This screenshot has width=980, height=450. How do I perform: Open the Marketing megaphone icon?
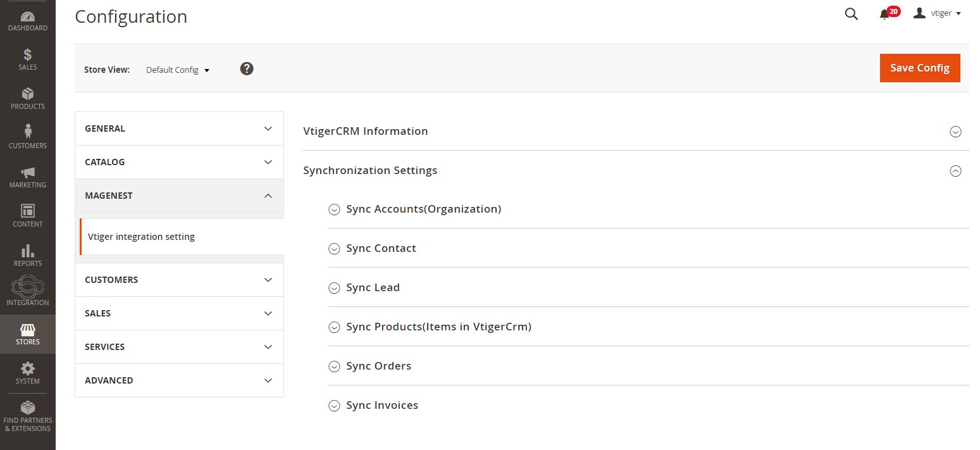pyautogui.click(x=27, y=173)
